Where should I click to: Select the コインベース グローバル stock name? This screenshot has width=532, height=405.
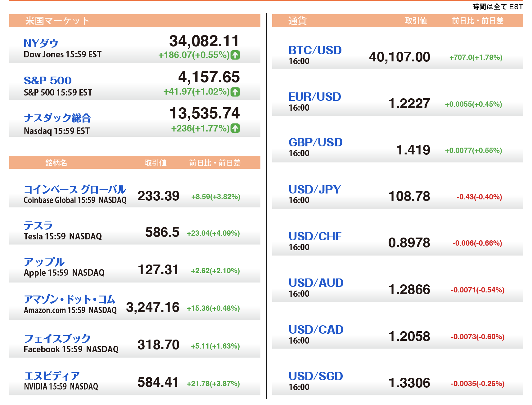point(74,189)
